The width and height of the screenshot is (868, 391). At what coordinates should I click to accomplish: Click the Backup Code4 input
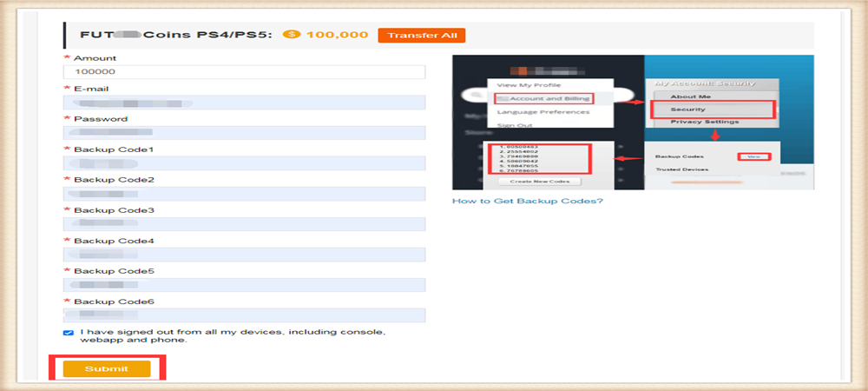(x=244, y=255)
